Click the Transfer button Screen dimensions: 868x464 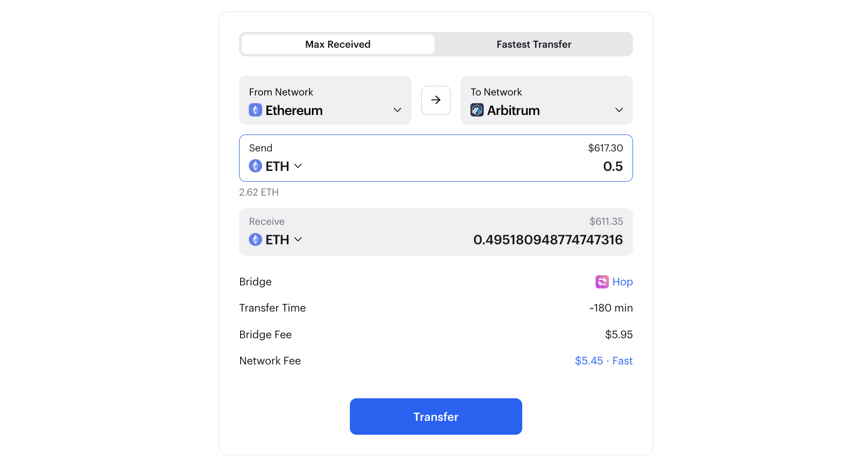coord(436,417)
